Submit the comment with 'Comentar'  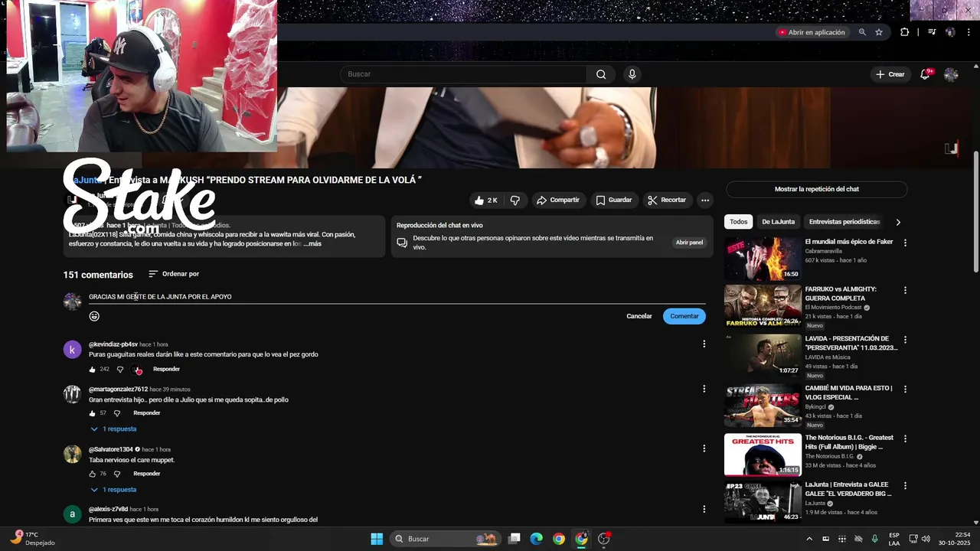684,316
